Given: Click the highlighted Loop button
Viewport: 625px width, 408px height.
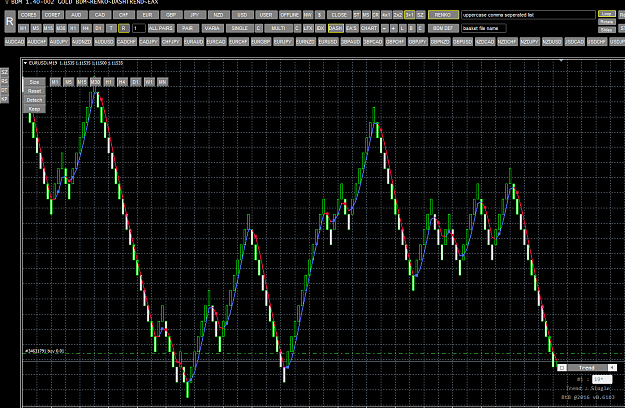Looking at the screenshot, I should pyautogui.click(x=606, y=14).
